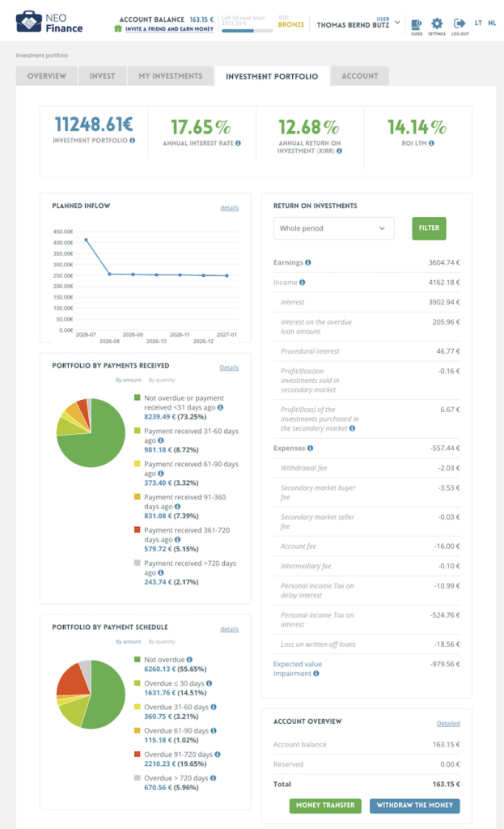504x829 pixels.
Task: Info icon for secondary market purchased profit
Action: click(x=352, y=429)
